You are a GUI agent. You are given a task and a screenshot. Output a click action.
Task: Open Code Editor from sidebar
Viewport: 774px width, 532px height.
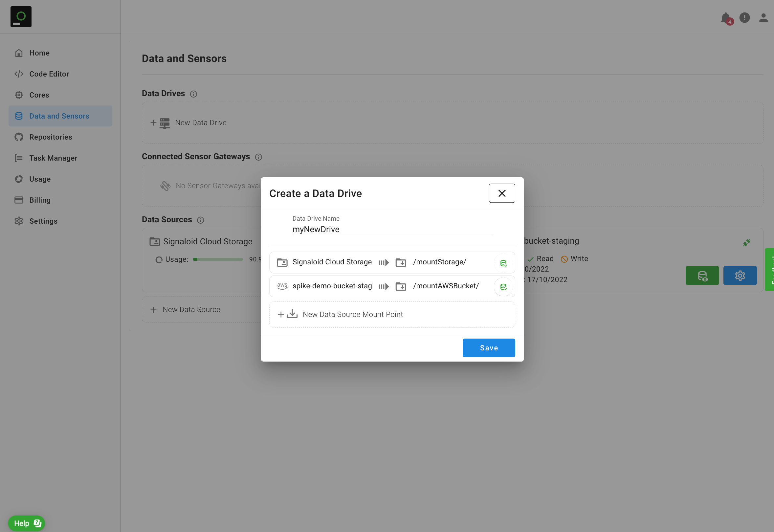click(x=49, y=74)
